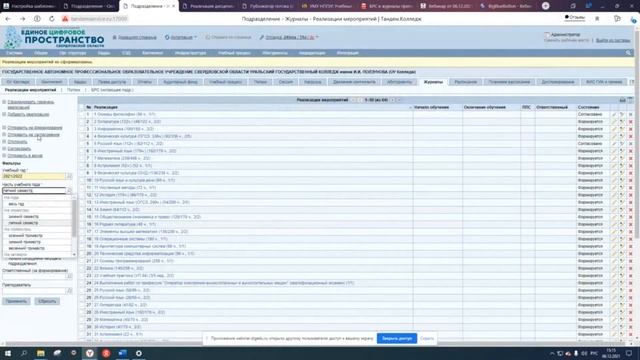
Task: Click 'Добавить реализацию' link
Action: point(28,115)
